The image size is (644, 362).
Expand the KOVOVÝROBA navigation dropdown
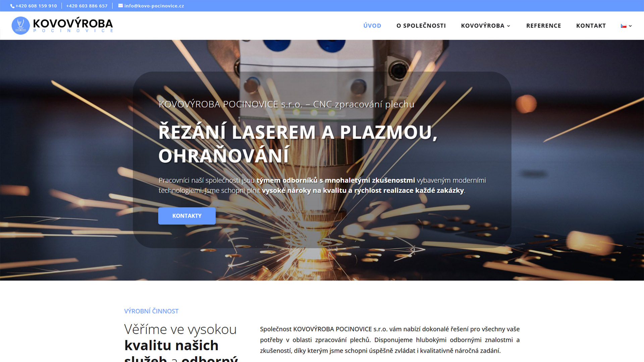click(x=482, y=25)
